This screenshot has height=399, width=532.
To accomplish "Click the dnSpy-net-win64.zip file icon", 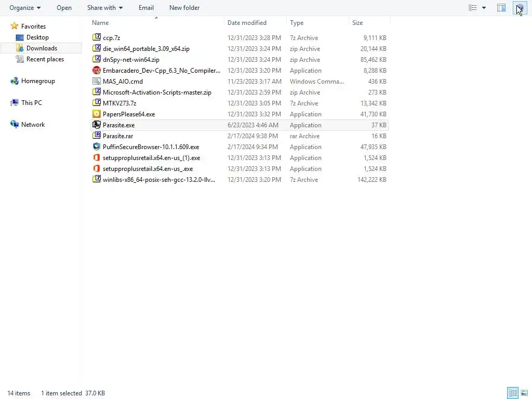I will 97,59.
